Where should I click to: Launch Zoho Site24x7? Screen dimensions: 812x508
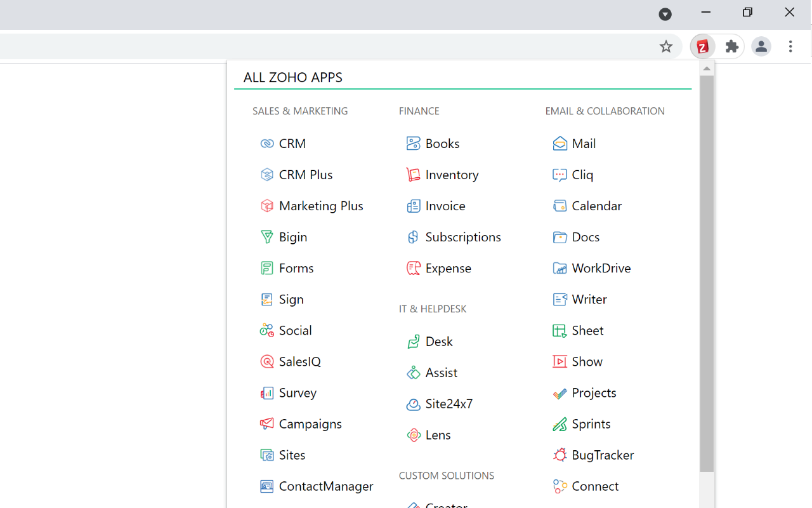pos(413,403)
